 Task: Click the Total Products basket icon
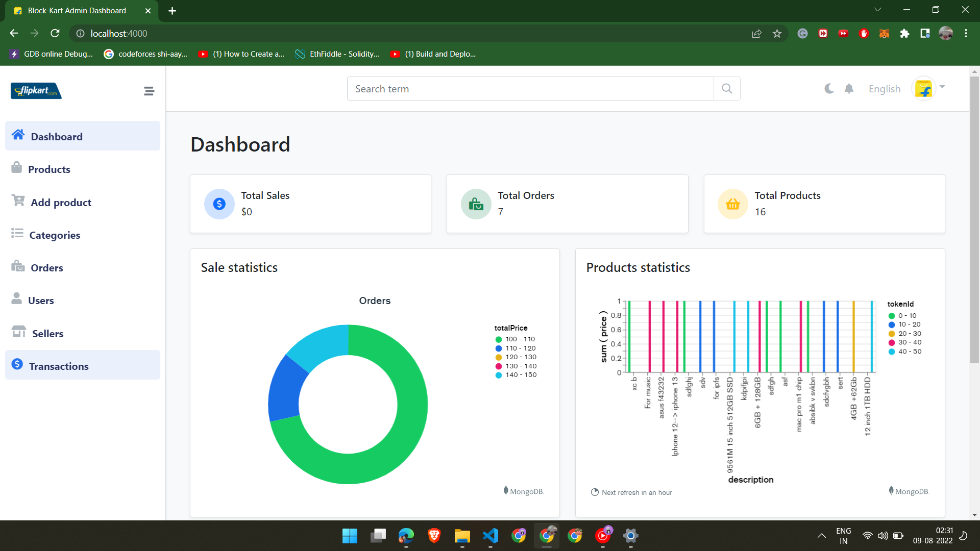pyautogui.click(x=733, y=204)
